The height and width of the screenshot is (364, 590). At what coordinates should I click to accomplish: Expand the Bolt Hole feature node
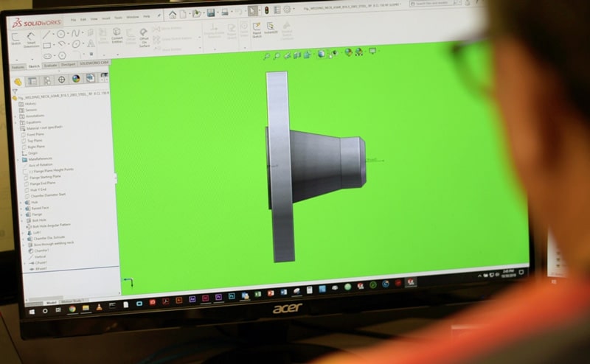tap(23, 221)
